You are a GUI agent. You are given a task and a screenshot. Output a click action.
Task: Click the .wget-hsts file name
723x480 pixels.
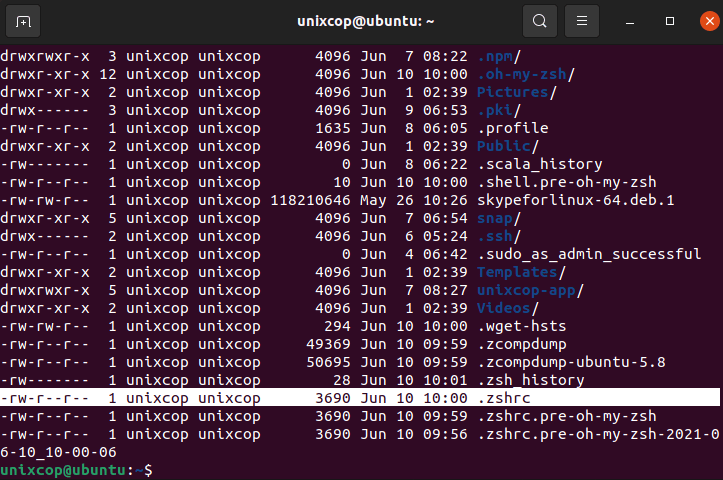[x=522, y=326]
